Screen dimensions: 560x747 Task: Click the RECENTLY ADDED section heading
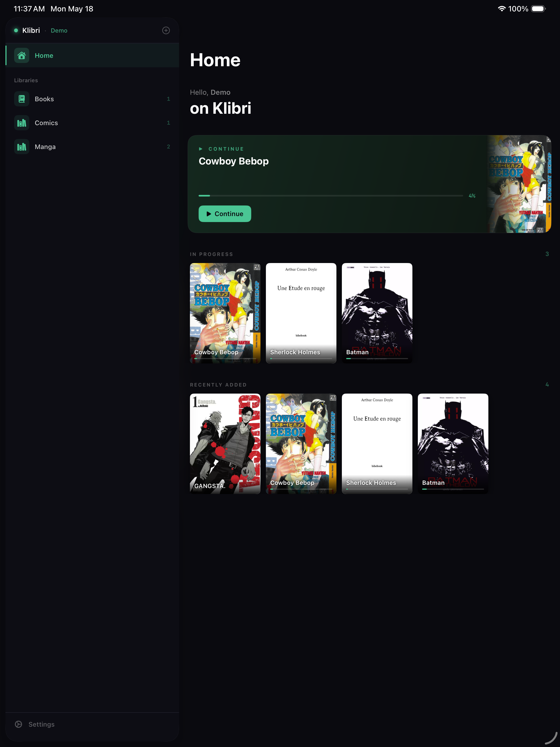tap(218, 385)
